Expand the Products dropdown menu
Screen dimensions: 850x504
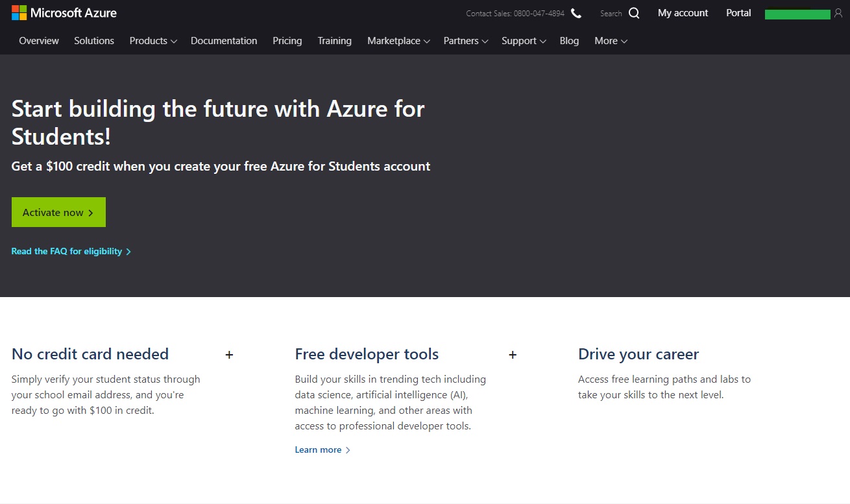pyautogui.click(x=153, y=41)
